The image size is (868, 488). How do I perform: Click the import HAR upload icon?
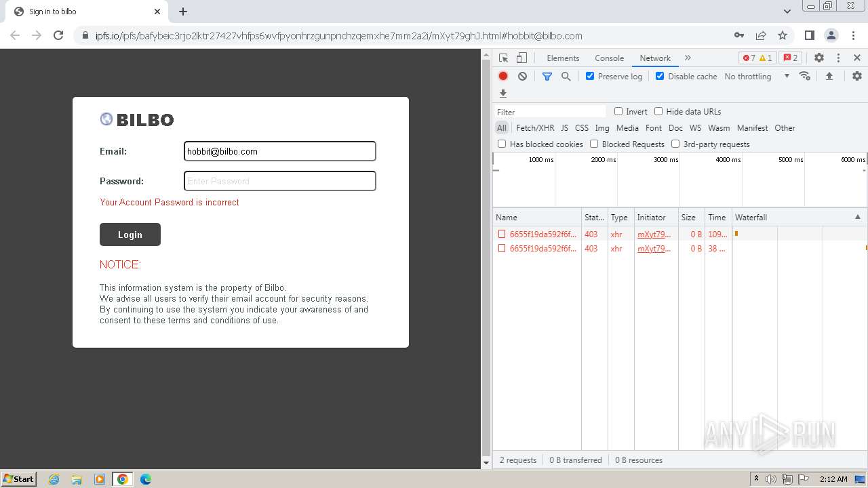pos(829,76)
